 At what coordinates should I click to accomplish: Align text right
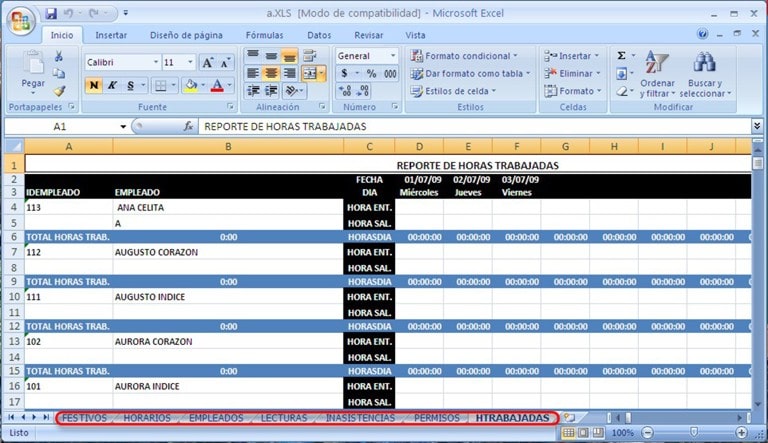289,74
